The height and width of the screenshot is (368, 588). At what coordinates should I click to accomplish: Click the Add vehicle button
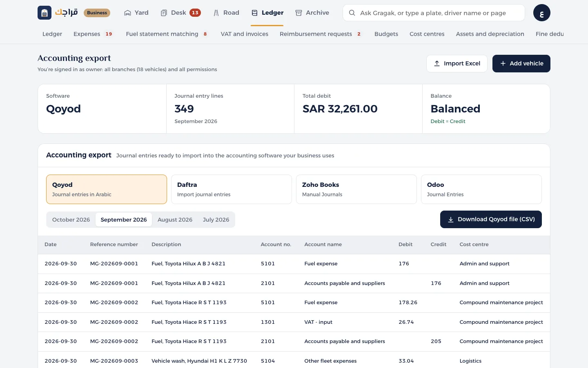point(521,63)
